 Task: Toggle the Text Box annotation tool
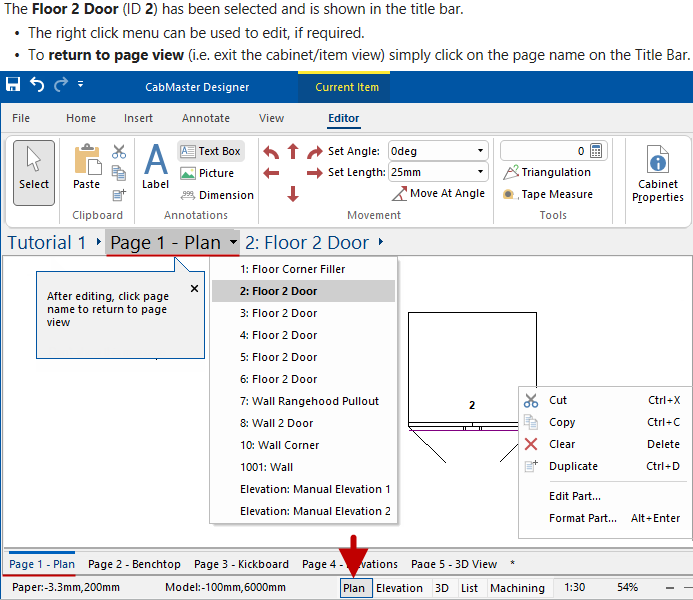[210, 151]
